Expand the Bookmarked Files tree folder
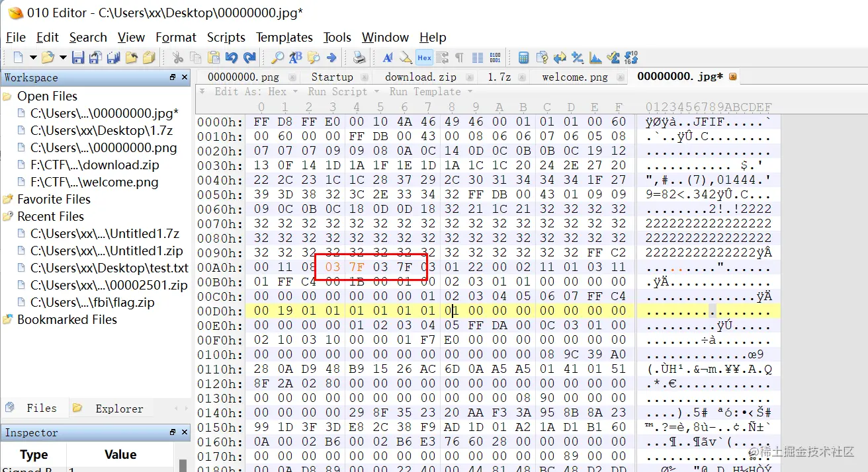868x472 pixels. click(x=7, y=320)
